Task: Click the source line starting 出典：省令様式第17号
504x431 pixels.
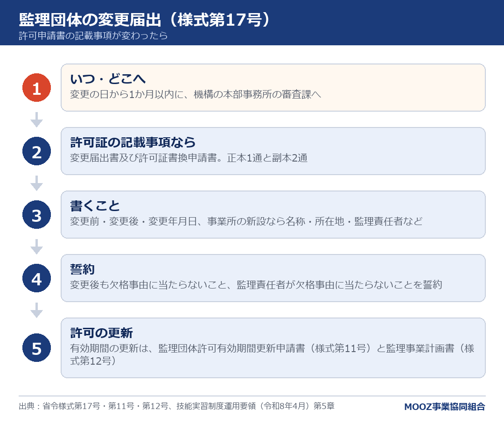Action: [x=176, y=406]
